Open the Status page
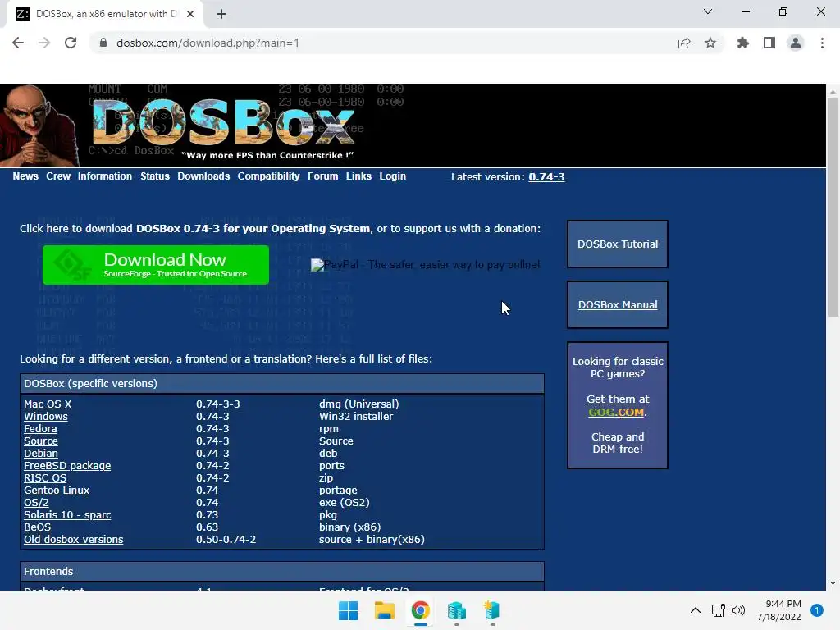The width and height of the screenshot is (840, 630). [155, 176]
